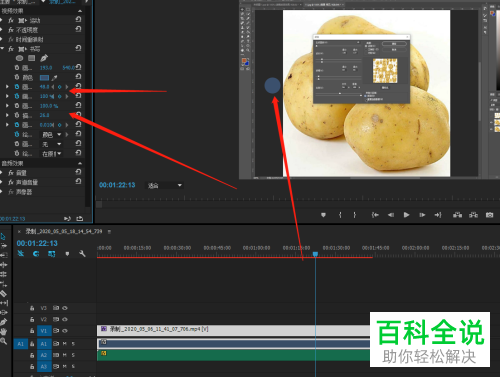The image size is (500, 377).
Task: Open the 无 dropdown in effect controls
Action: 52,144
